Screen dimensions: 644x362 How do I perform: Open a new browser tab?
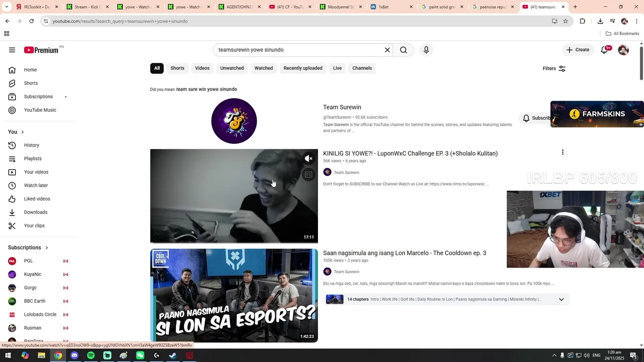tap(575, 7)
